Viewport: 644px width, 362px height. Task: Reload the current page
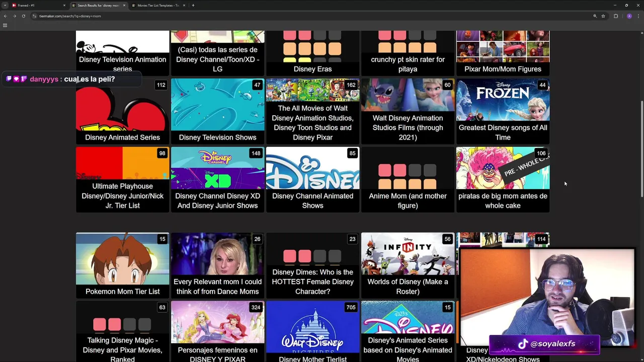pyautogui.click(x=23, y=16)
